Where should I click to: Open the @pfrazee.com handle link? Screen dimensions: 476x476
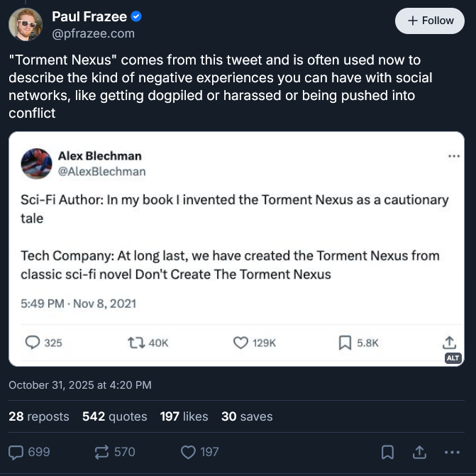click(93, 33)
